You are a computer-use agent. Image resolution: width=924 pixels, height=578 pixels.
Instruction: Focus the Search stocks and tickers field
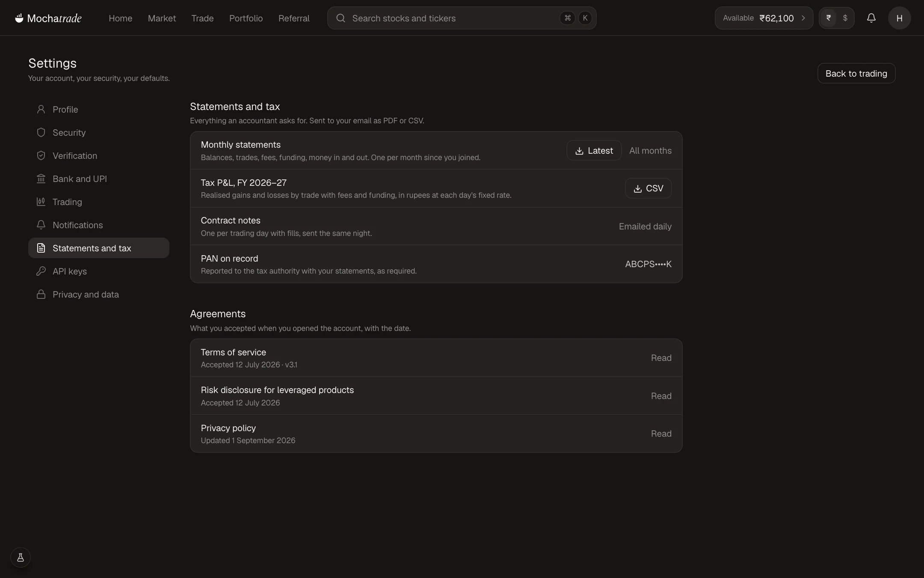click(x=462, y=18)
